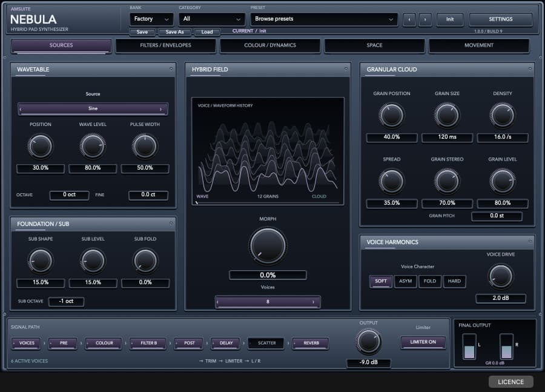
Task: Click the Density knob
Action: (x=502, y=115)
